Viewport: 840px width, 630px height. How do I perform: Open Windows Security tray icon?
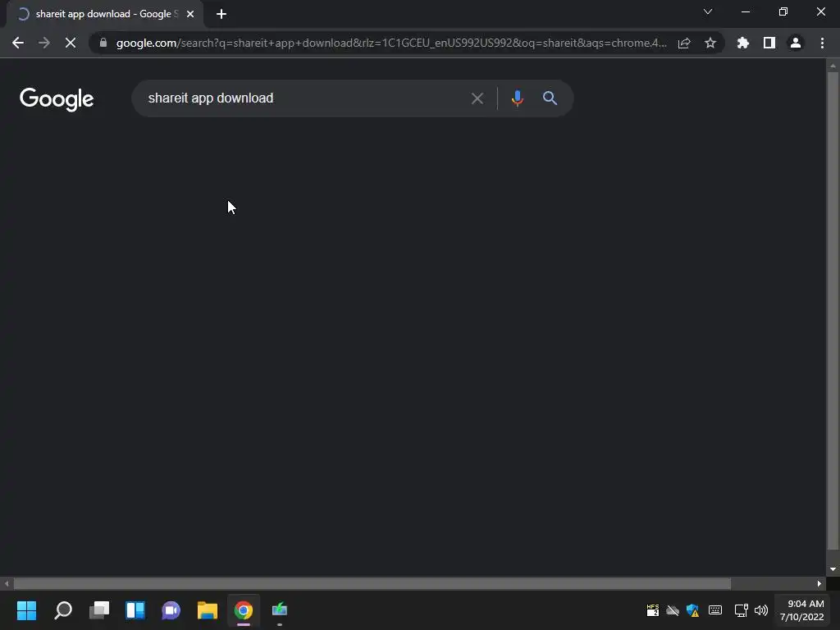click(x=692, y=610)
